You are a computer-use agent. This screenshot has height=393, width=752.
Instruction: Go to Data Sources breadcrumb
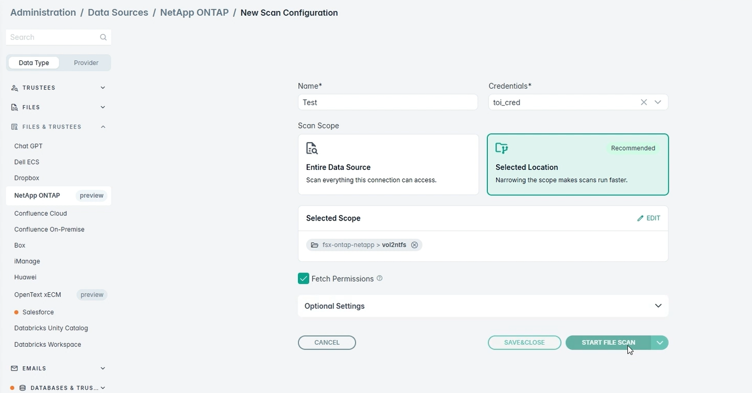(x=118, y=12)
